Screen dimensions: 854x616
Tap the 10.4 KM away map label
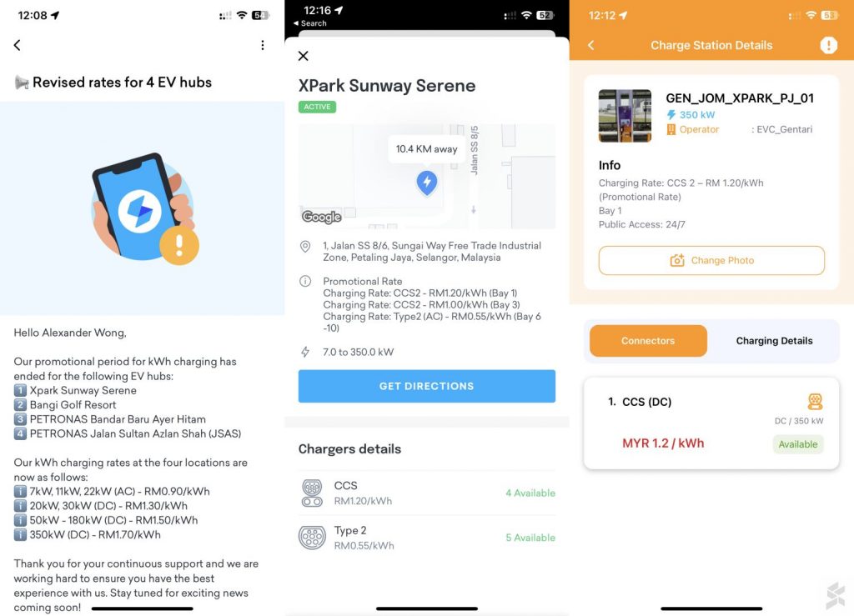(426, 149)
